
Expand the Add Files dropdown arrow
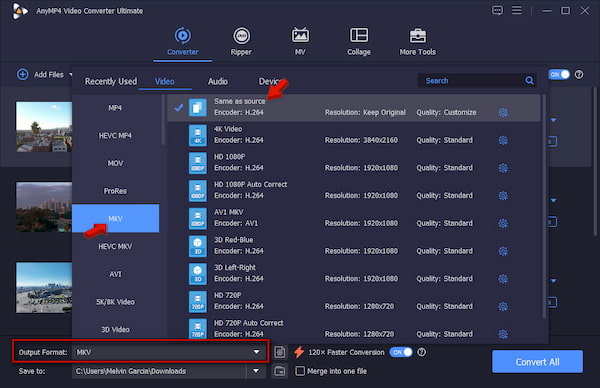(70, 75)
